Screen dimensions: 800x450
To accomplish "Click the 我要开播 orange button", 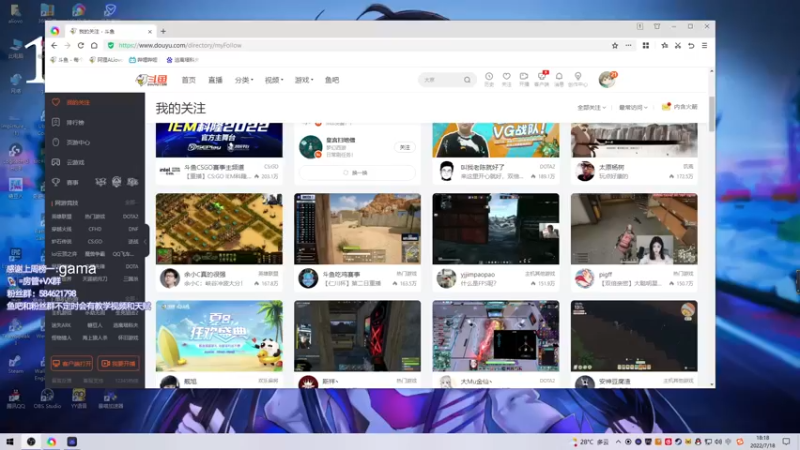I will 118,363.
